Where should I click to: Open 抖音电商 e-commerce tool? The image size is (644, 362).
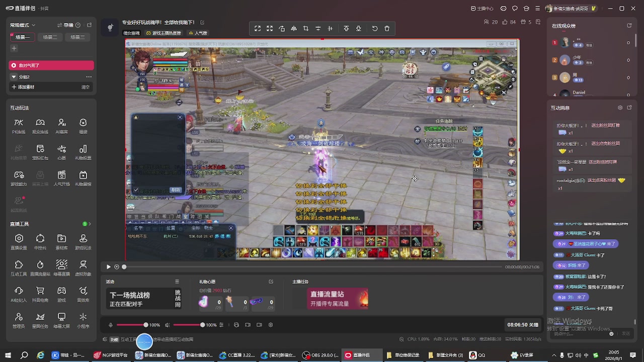40,294
